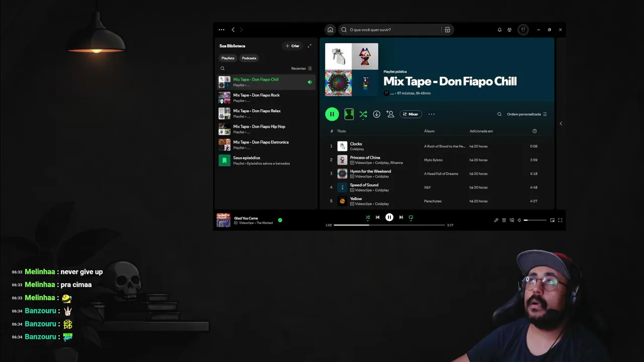Open playlist preview video icon
Viewport: 644px width, 362px height.
[x=349, y=114]
